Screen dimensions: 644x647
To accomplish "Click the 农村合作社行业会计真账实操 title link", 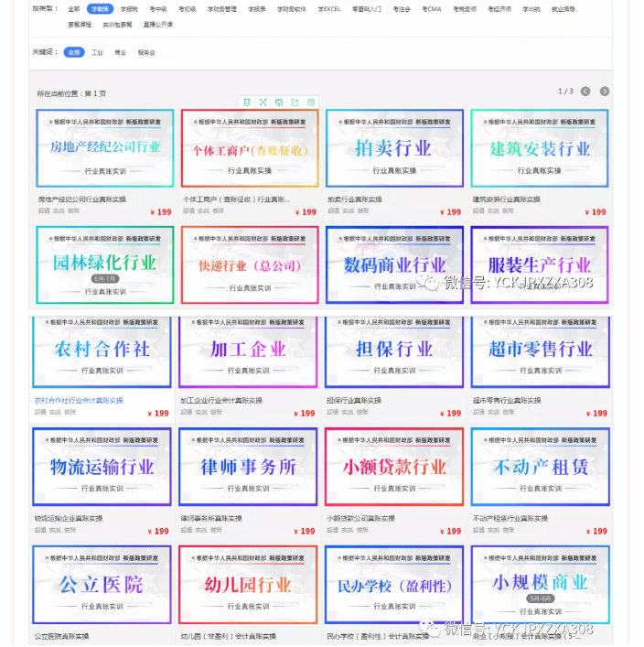I will click(79, 400).
